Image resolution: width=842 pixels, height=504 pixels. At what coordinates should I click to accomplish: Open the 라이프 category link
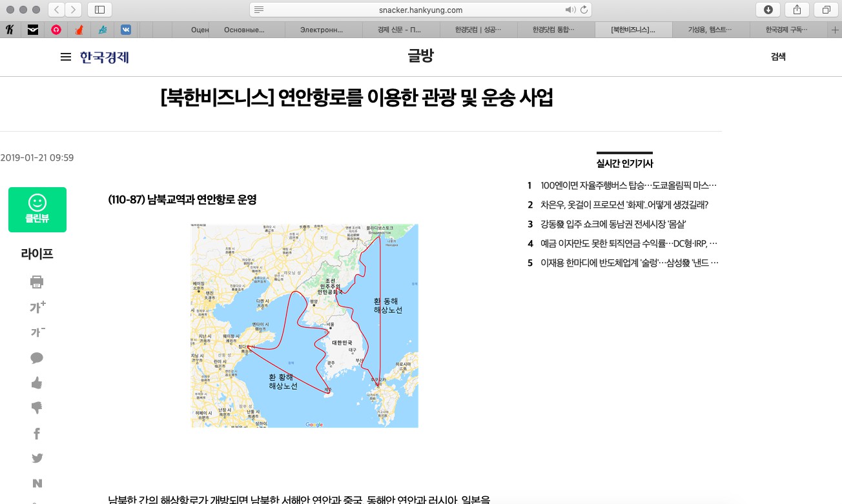pyautogui.click(x=37, y=254)
